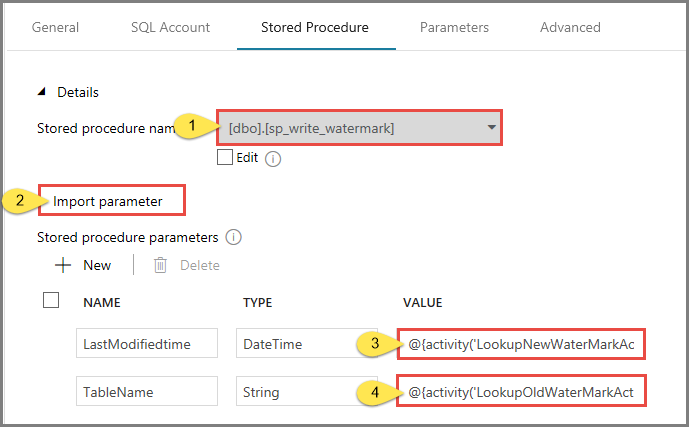The image size is (689, 427).
Task: Click the LastModifiedtime name field
Action: click(147, 343)
